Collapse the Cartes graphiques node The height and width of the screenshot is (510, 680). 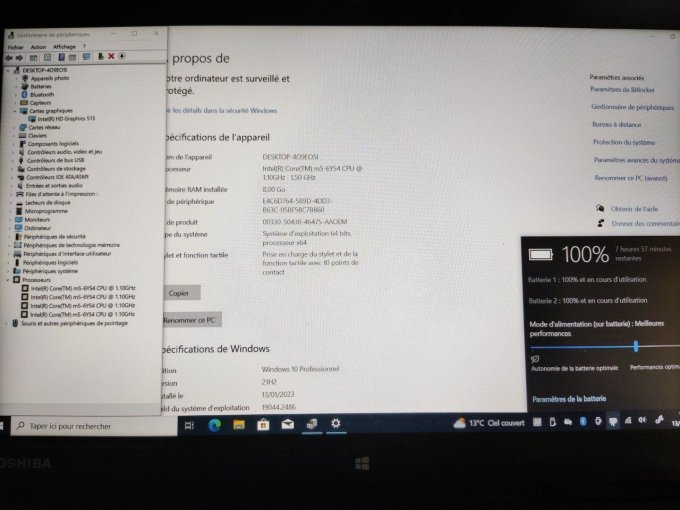click(x=15, y=111)
